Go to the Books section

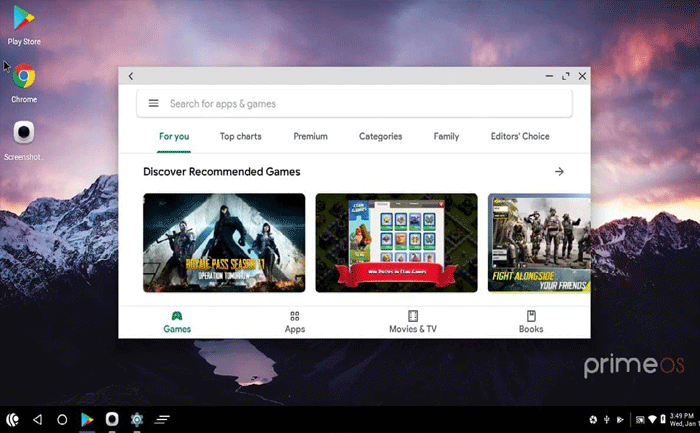(x=531, y=322)
